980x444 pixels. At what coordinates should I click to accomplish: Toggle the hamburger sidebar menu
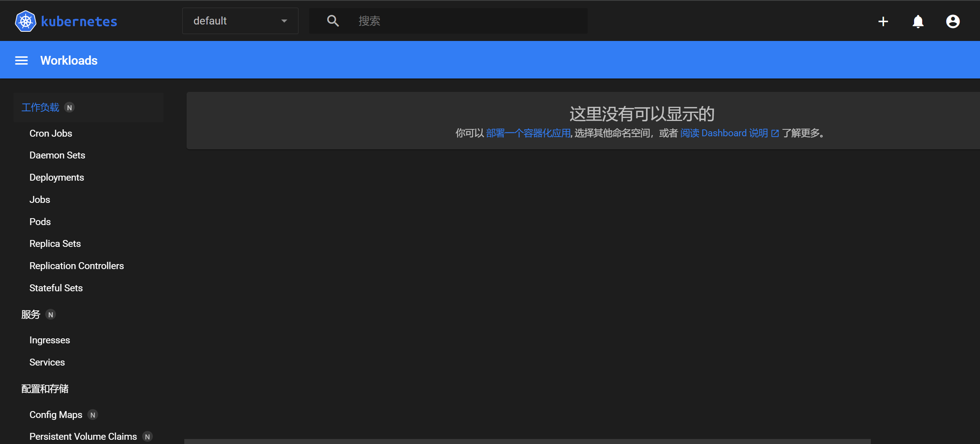click(x=21, y=60)
